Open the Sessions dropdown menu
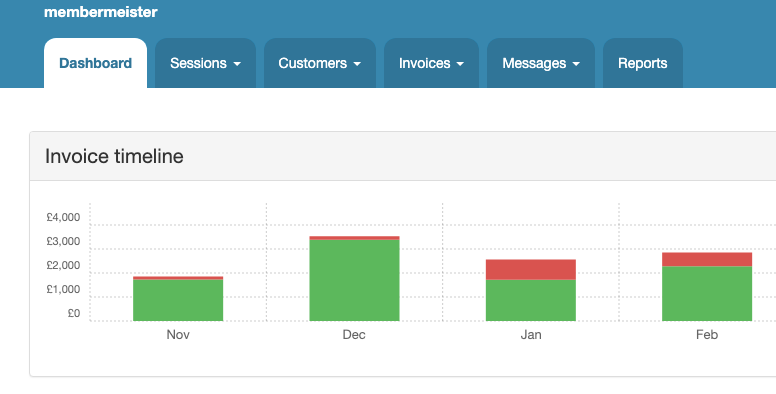The width and height of the screenshot is (776, 394). click(x=205, y=63)
